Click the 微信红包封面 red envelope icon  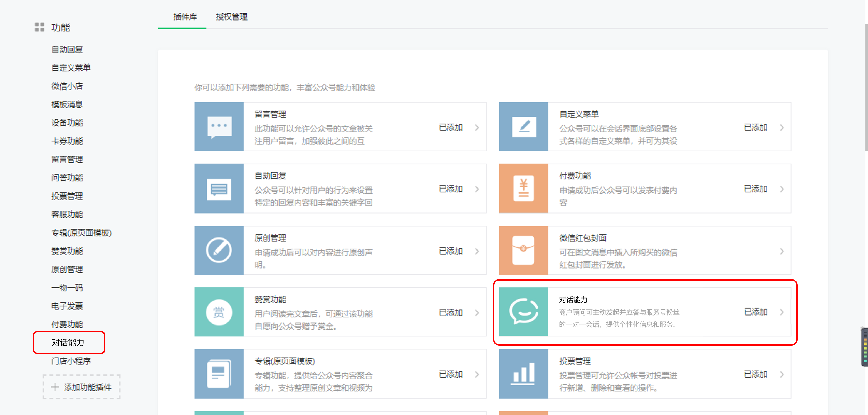coord(524,250)
